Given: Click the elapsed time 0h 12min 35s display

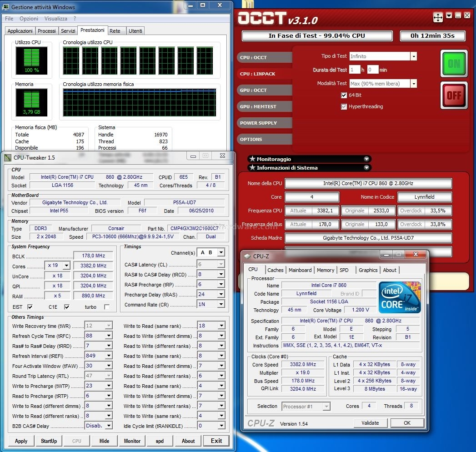Looking at the screenshot, I should tap(432, 35).
